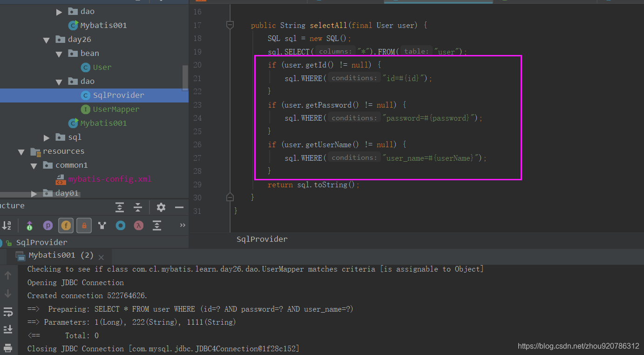Image resolution: width=644 pixels, height=355 pixels.
Task: Collapse the resources folder
Action: tap(21, 152)
